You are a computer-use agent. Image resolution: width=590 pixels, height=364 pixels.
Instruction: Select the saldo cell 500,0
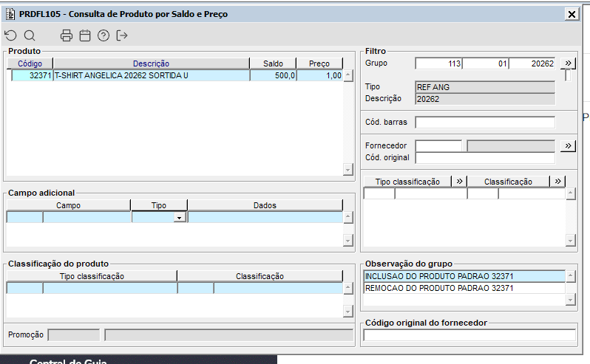[273, 75]
